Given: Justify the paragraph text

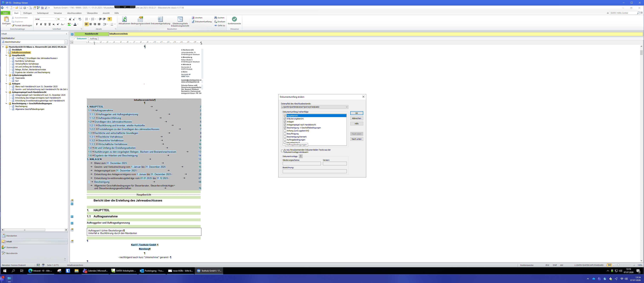Looking at the screenshot, I should point(99,24).
